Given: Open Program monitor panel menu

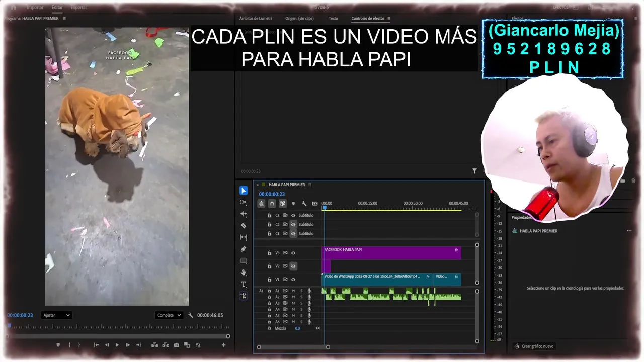Looking at the screenshot, I should [64, 19].
